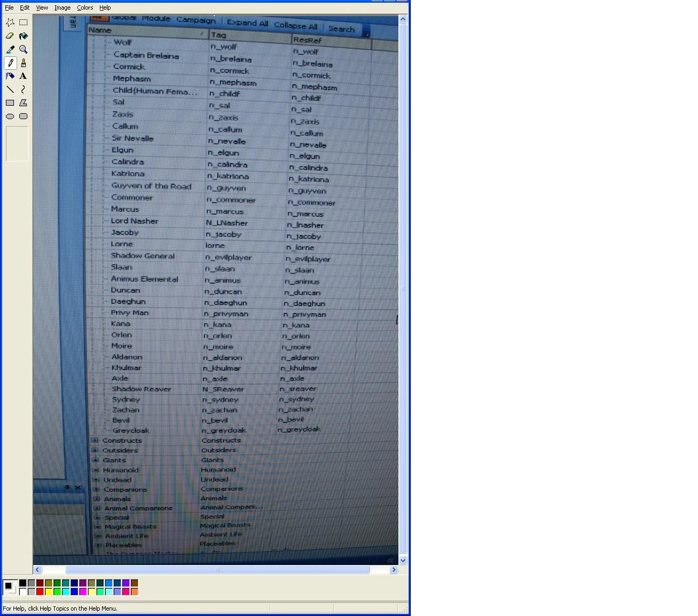The width and height of the screenshot is (698, 616).
Task: Pick the brown color swatch
Action: (134, 583)
